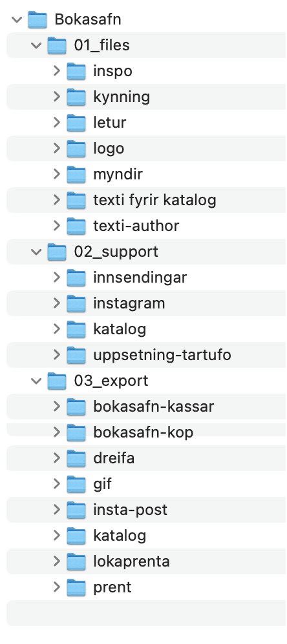The width and height of the screenshot is (287, 644).
Task: Select the 03_export folder icon
Action: (57, 381)
